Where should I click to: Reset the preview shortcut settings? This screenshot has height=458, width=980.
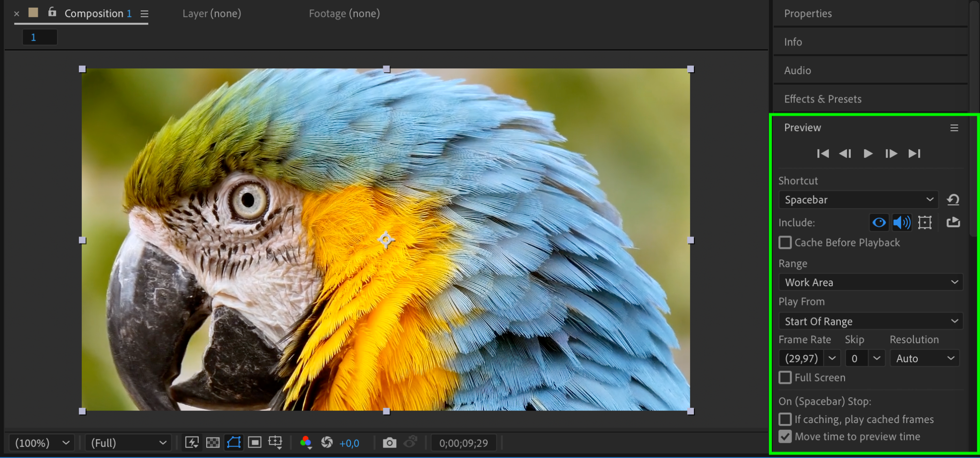953,200
